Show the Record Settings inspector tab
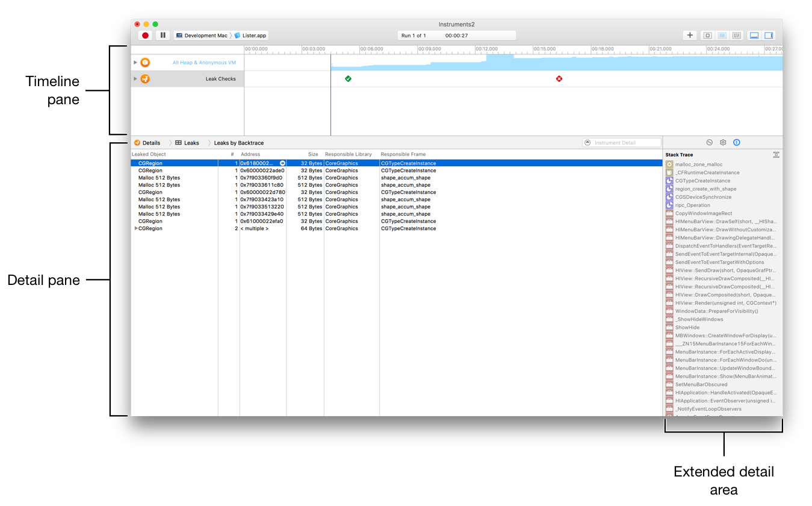Image resolution: width=812 pixels, height=506 pixels. tap(709, 143)
